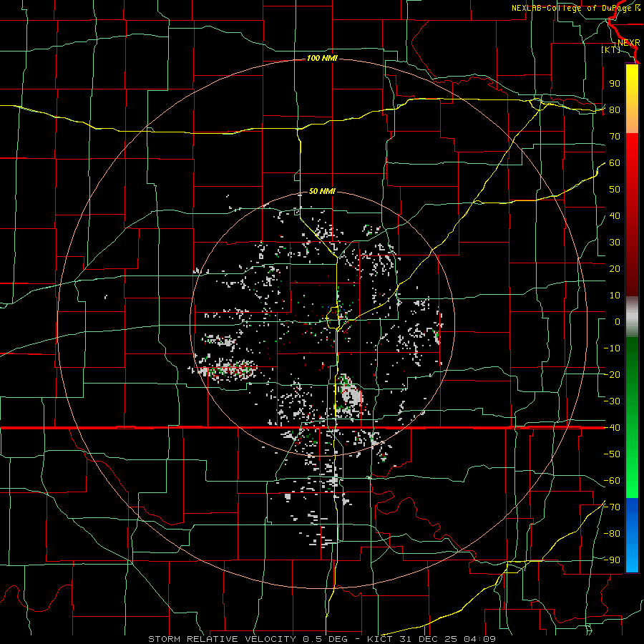This screenshot has height=644, width=644.
Task: Click the 50 value on velocity scale
Action: tap(615, 190)
